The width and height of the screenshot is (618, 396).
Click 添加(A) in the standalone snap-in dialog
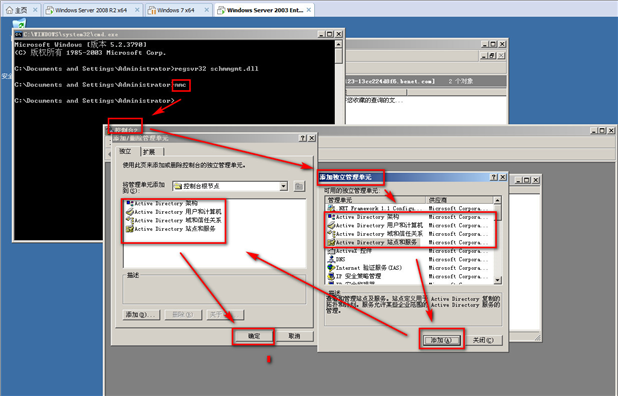441,340
